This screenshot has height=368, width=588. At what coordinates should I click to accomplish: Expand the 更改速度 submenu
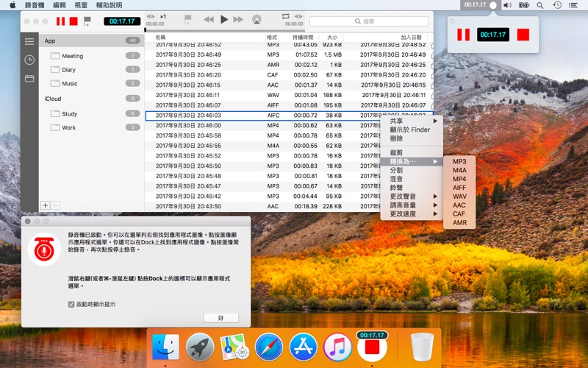[x=412, y=213]
